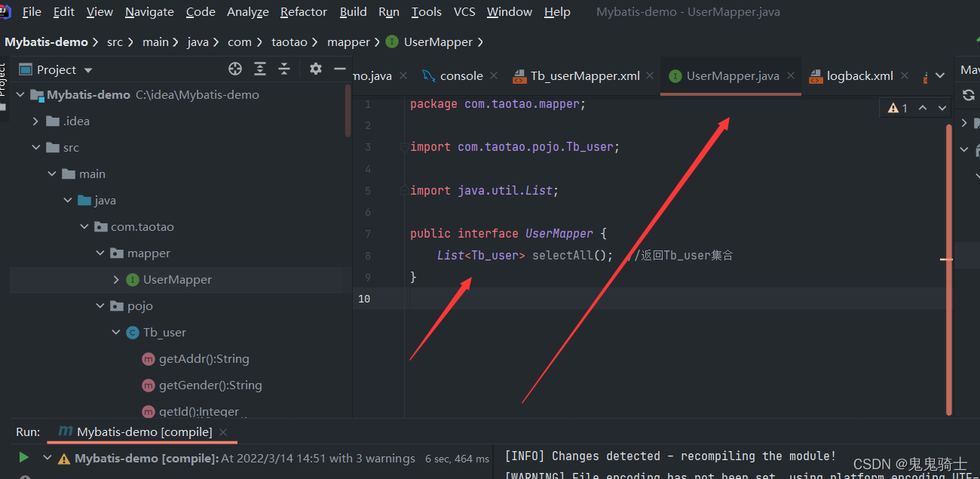Open the Tools menu

tap(427, 12)
